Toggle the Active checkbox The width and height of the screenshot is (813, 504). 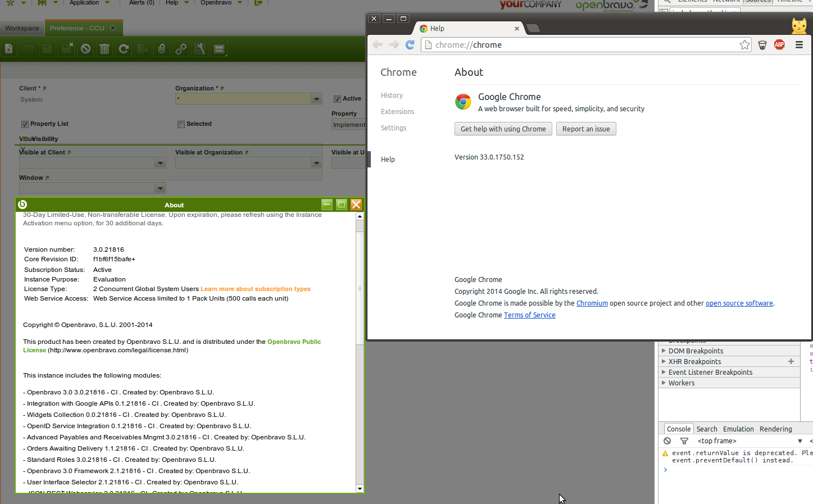pos(337,99)
